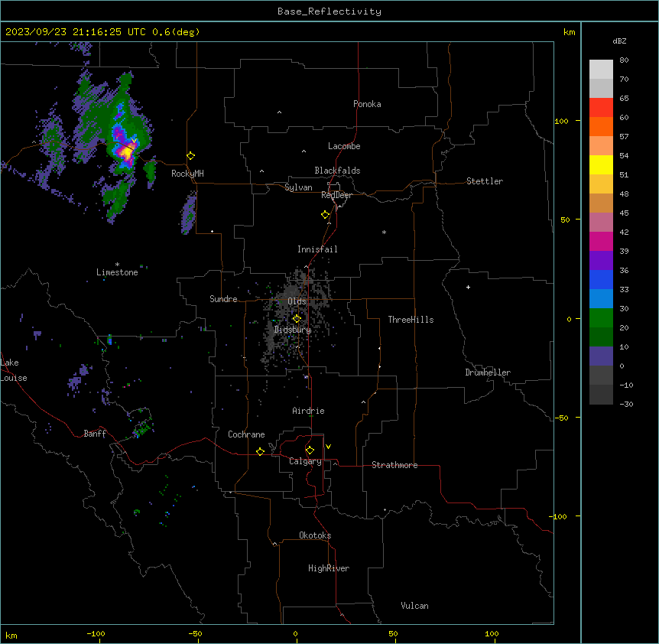This screenshot has height=644, width=659.
Task: Select the Cochrane town label
Action: click(246, 434)
